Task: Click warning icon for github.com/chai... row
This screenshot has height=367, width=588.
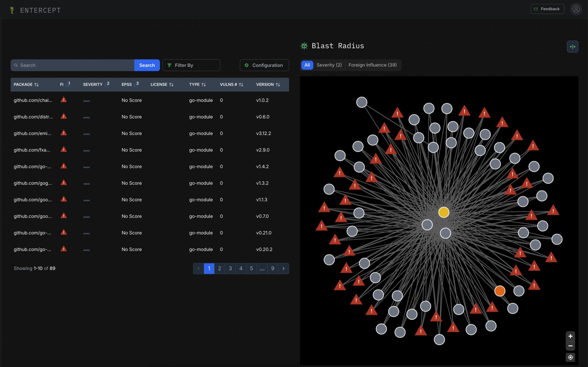Action: (64, 100)
